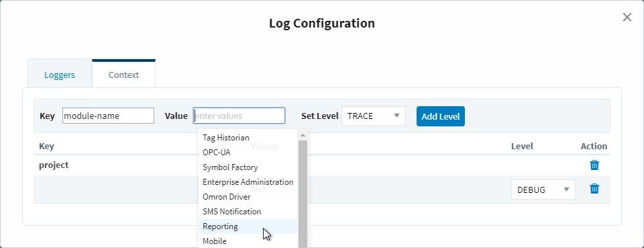Click the project key cell
This screenshot has width=644, height=248.
tap(54, 165)
